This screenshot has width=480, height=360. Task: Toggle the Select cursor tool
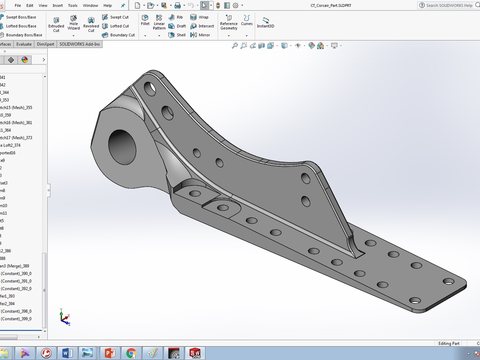204,5
